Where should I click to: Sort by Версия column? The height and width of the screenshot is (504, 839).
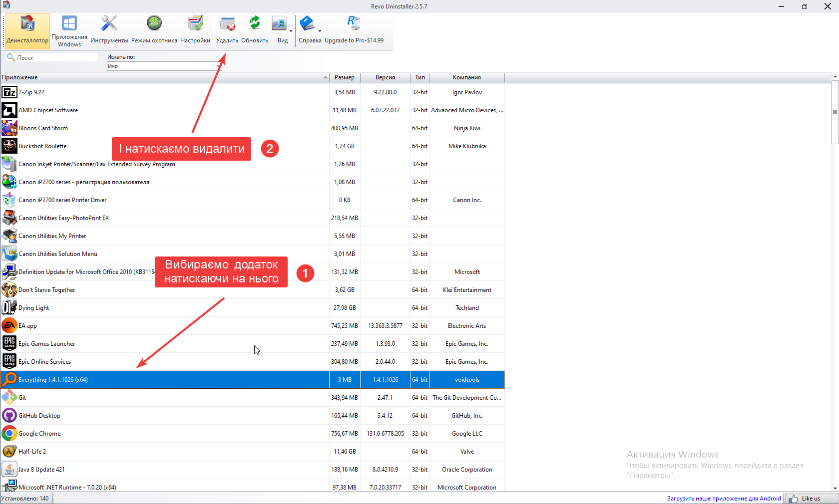(385, 77)
